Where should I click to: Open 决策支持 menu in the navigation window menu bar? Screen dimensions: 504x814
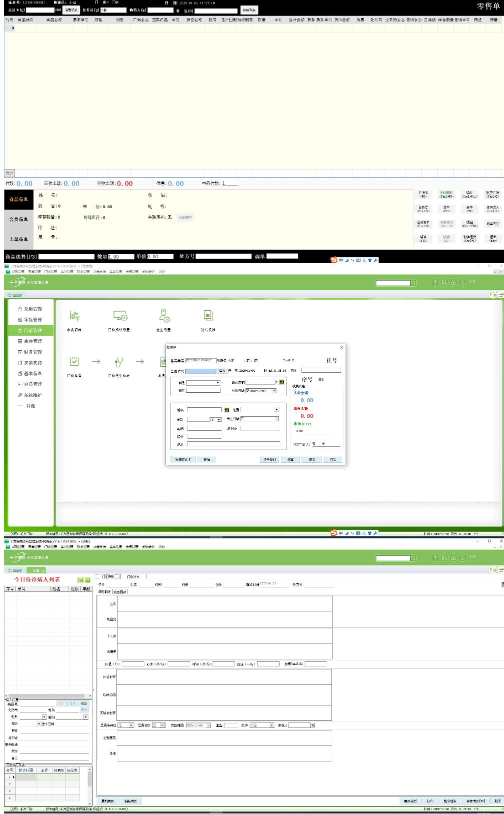point(99,272)
